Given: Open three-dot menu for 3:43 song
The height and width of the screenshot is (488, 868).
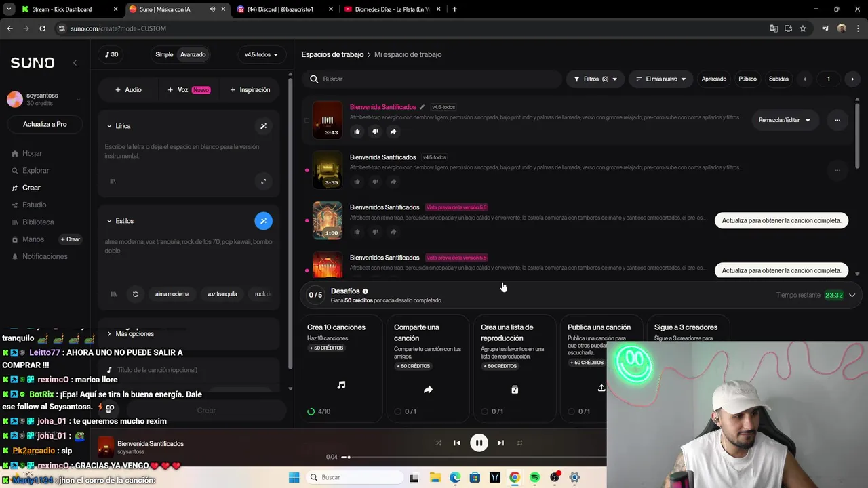Looking at the screenshot, I should [837, 120].
